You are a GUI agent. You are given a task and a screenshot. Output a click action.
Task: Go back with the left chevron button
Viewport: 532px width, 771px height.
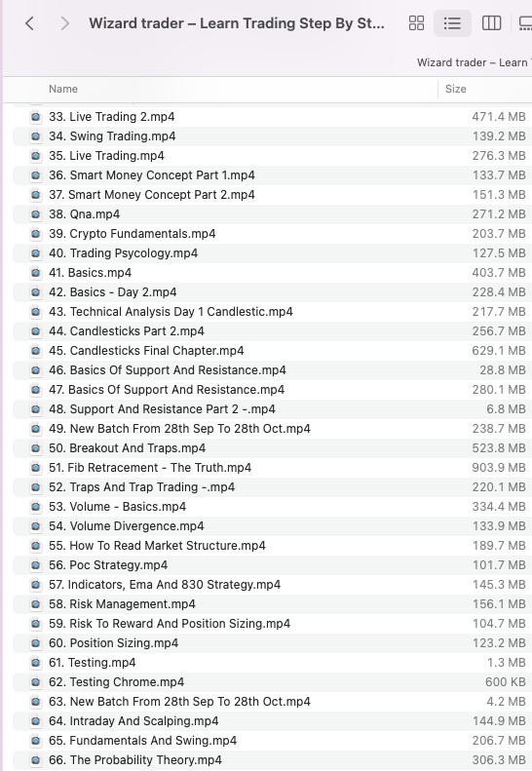(x=30, y=23)
